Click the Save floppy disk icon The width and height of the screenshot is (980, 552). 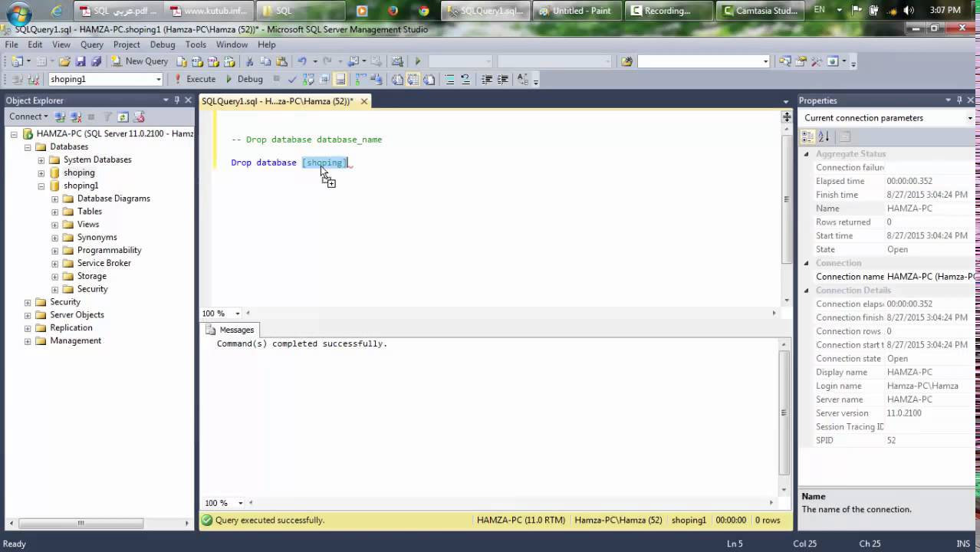81,61
